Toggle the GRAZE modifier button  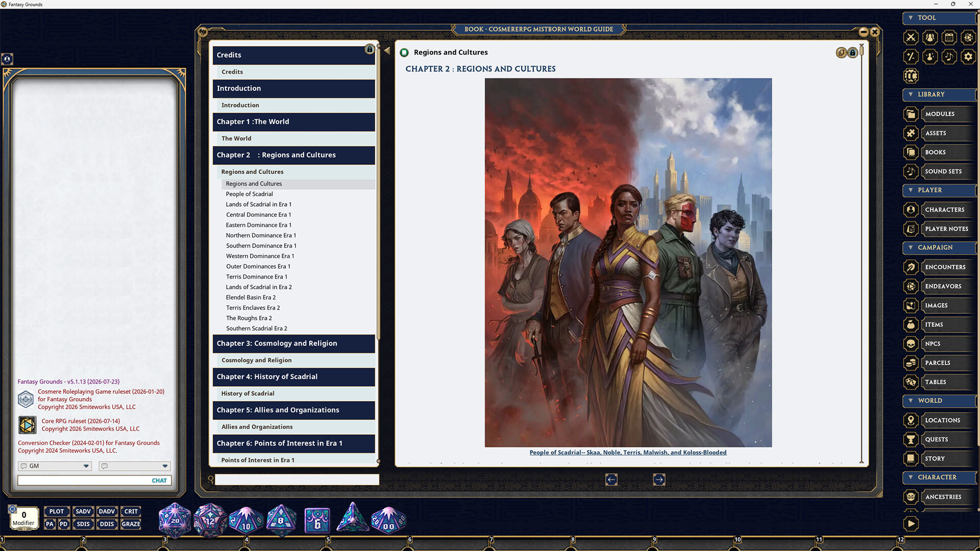[131, 524]
